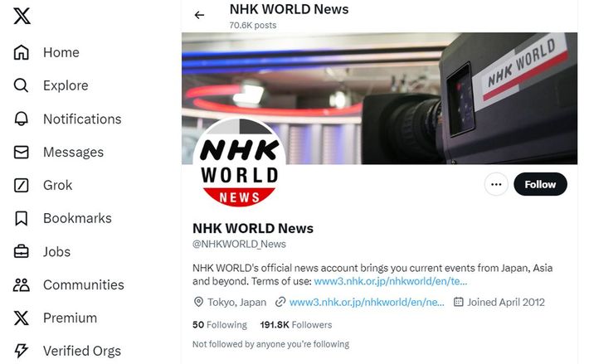Viewport: 589px width, 364px height.
Task: Go back using the left arrow
Action: pyautogui.click(x=199, y=15)
